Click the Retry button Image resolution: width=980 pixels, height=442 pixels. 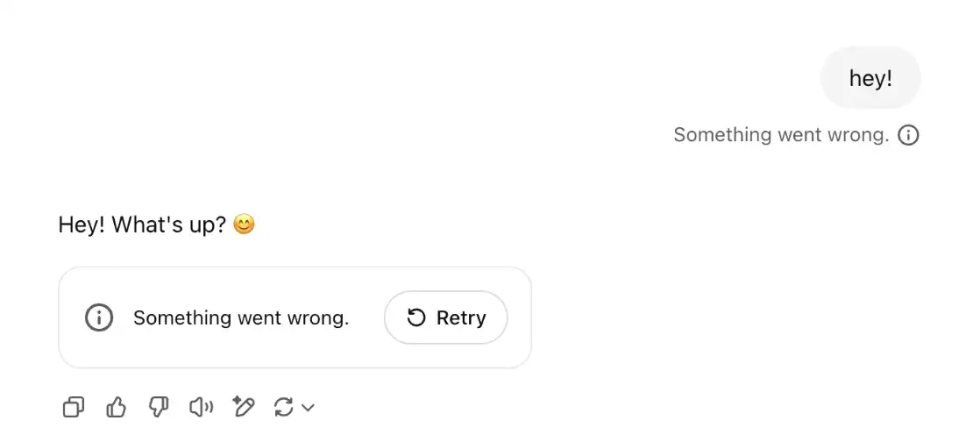445,317
